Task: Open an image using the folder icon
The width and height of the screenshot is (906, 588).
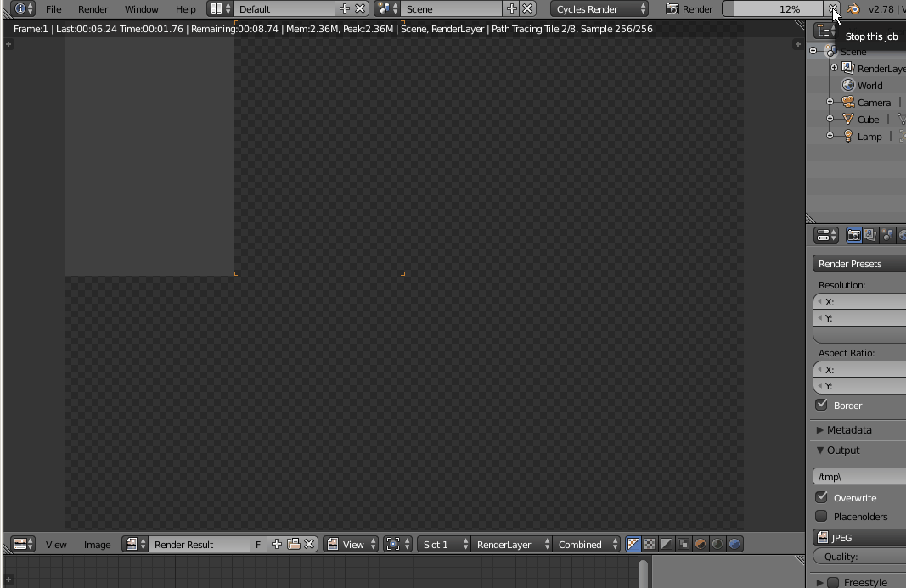Action: [x=292, y=544]
